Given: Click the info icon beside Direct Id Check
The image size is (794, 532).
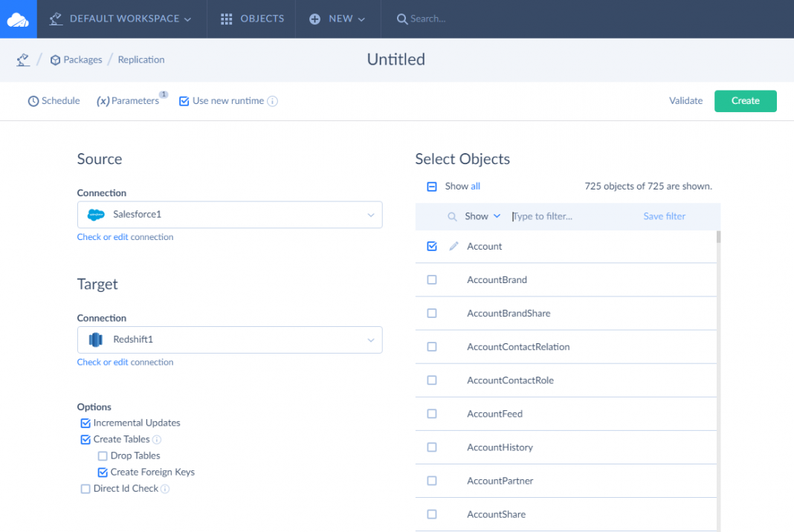Looking at the screenshot, I should point(165,489).
